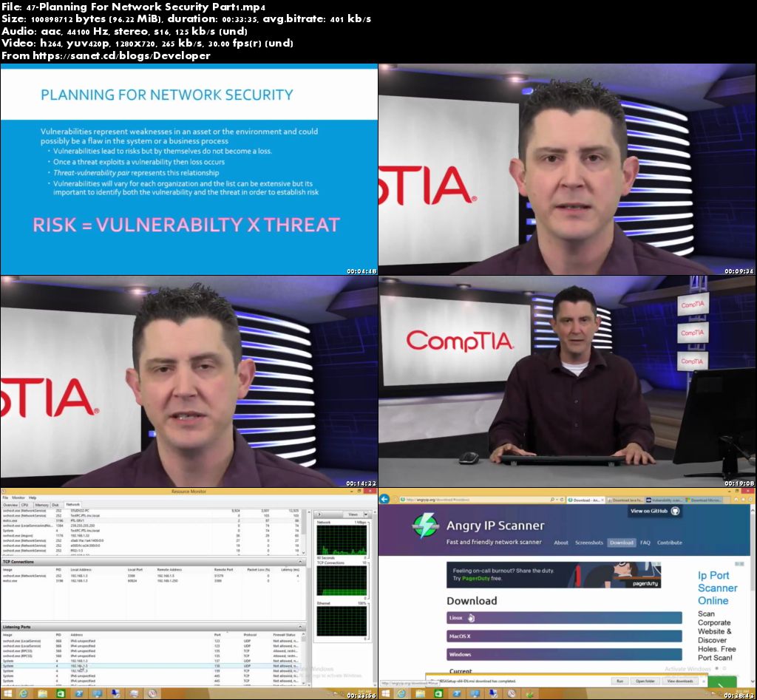The image size is (757, 700).
Task: Click the Linux download bar
Action: tap(564, 618)
